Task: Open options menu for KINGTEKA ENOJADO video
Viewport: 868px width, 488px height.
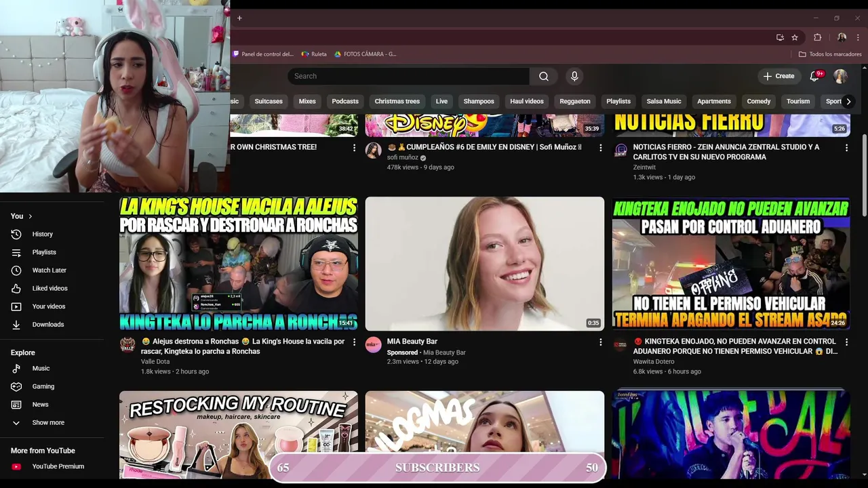Action: point(846,342)
